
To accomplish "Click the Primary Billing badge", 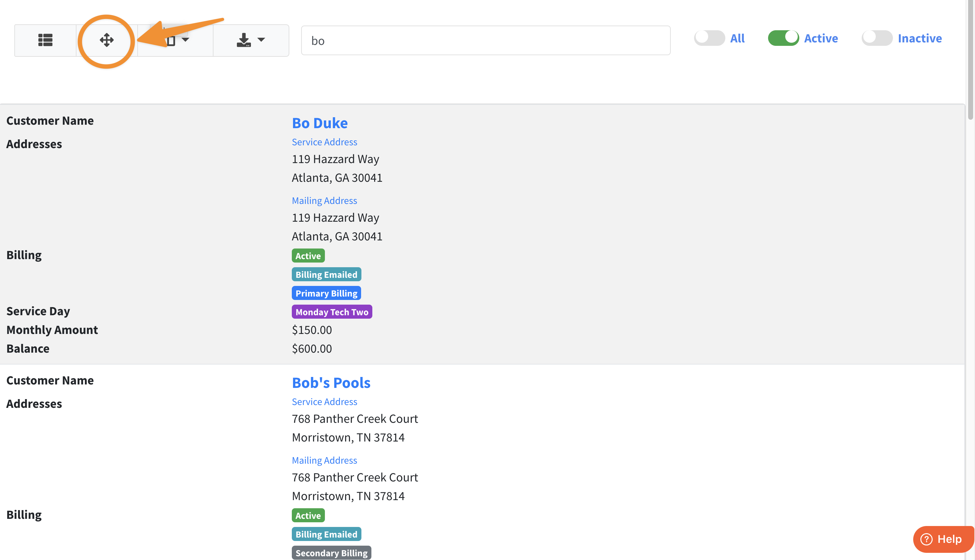I will pyautogui.click(x=326, y=293).
